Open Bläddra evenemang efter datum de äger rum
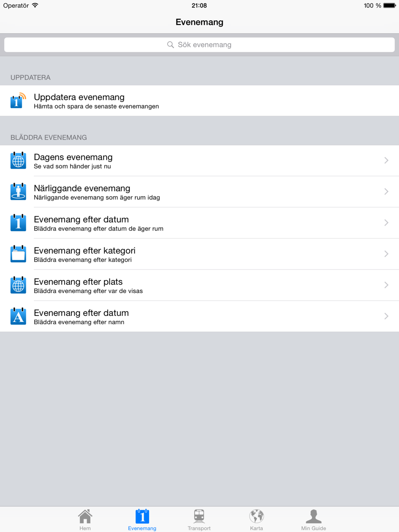Screen dimensions: 399x532 click(x=199, y=223)
